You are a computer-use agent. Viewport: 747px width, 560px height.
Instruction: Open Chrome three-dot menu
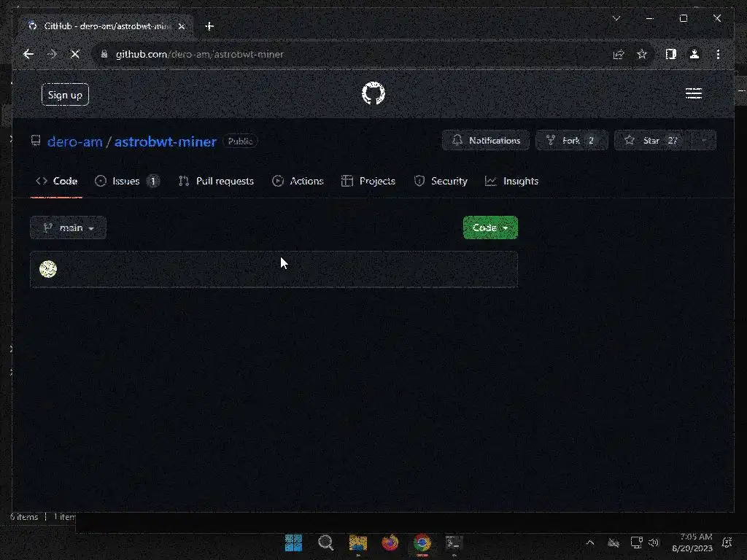pyautogui.click(x=718, y=54)
